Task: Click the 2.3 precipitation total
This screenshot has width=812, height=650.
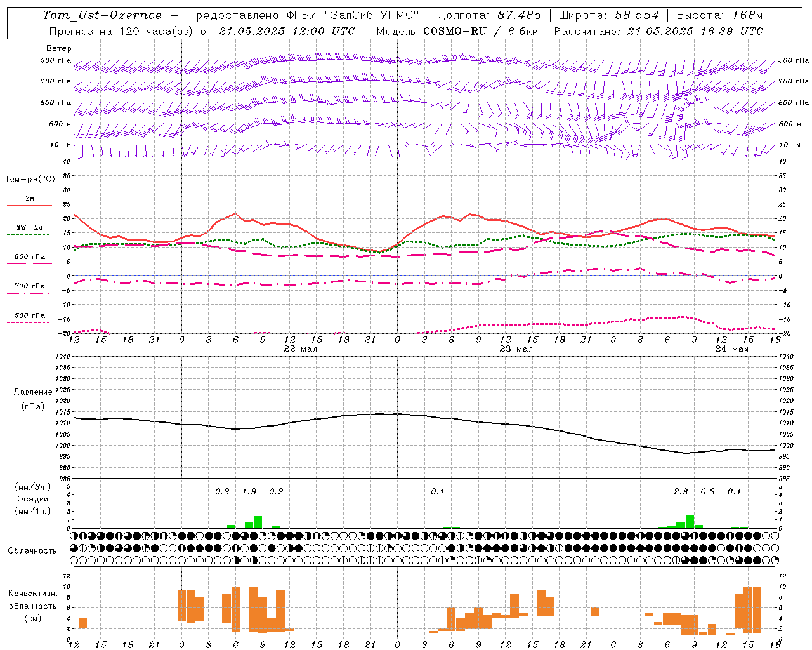Action: coord(681,492)
